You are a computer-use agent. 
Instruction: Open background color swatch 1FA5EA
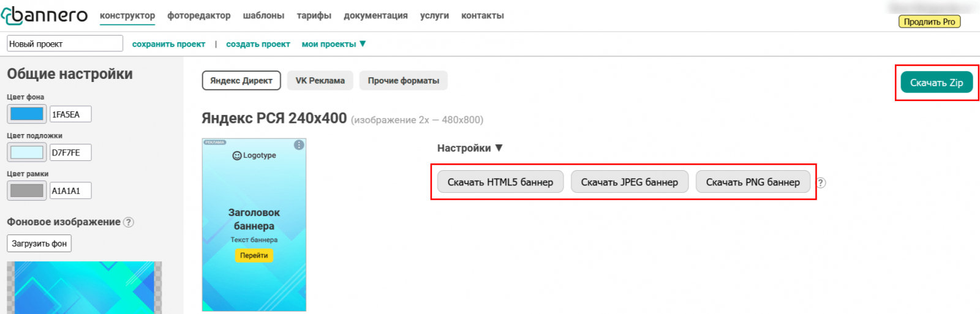click(x=27, y=114)
